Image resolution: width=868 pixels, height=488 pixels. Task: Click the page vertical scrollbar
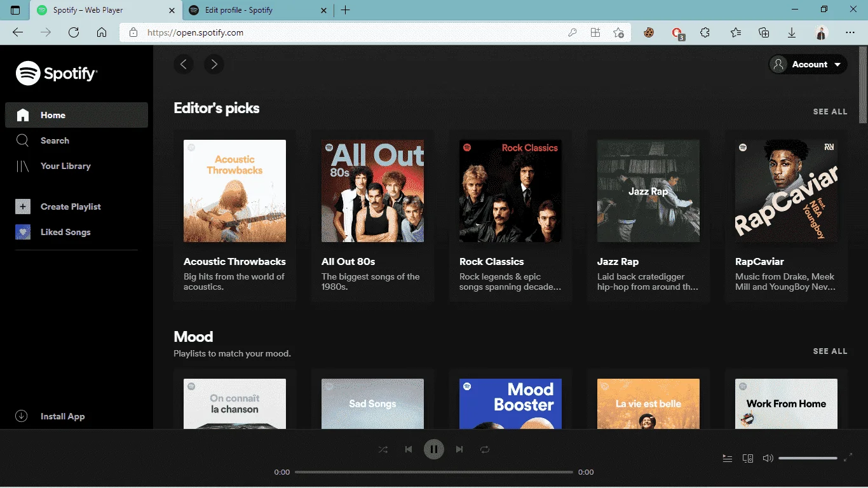pyautogui.click(x=863, y=86)
